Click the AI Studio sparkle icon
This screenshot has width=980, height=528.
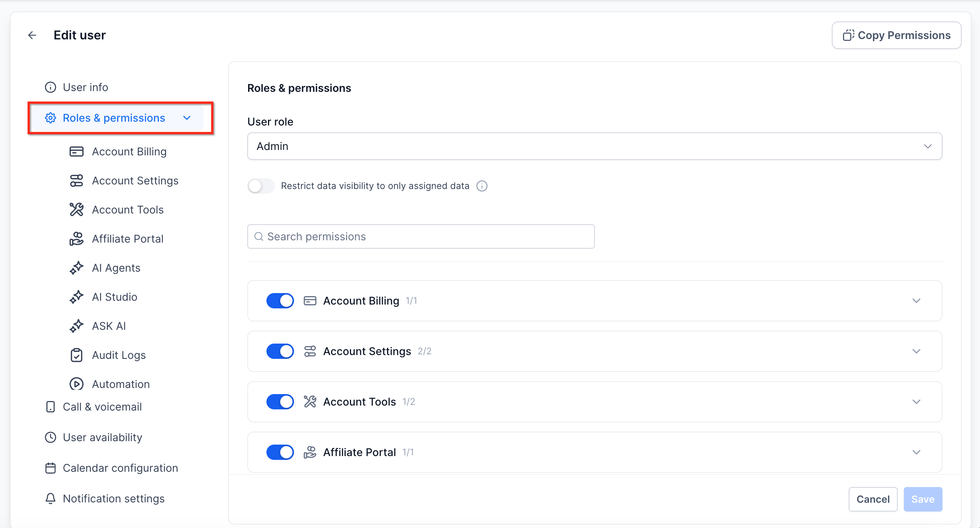(77, 297)
